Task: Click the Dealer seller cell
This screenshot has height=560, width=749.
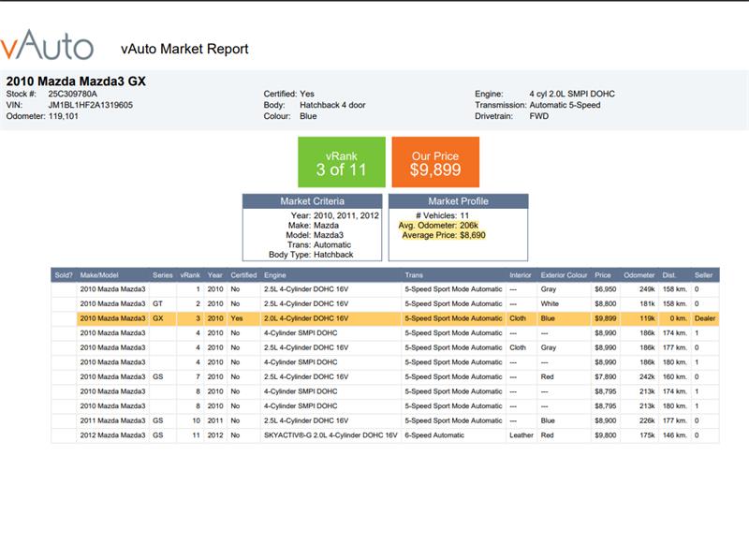Action: click(x=705, y=318)
